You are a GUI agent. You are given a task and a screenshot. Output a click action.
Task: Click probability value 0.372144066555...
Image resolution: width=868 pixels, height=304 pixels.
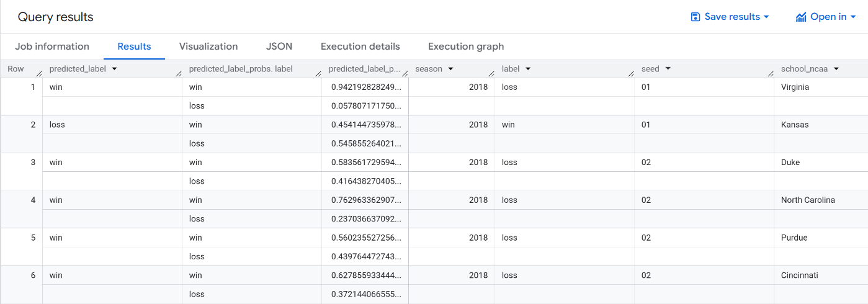pyautogui.click(x=365, y=293)
